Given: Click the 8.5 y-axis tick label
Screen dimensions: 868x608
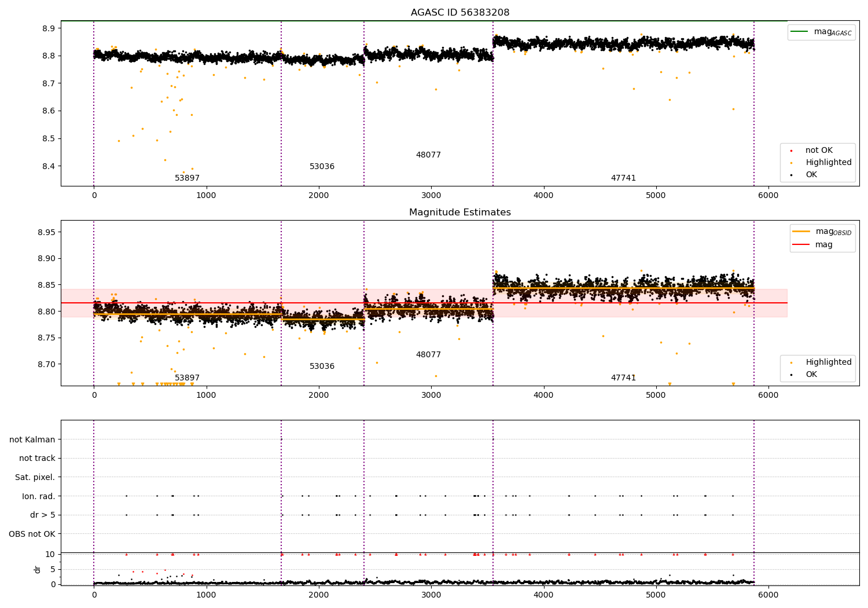Looking at the screenshot, I should pos(49,139).
